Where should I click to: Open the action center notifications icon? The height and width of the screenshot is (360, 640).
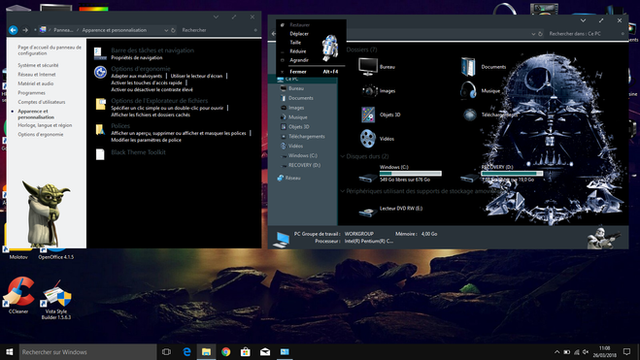point(627,352)
